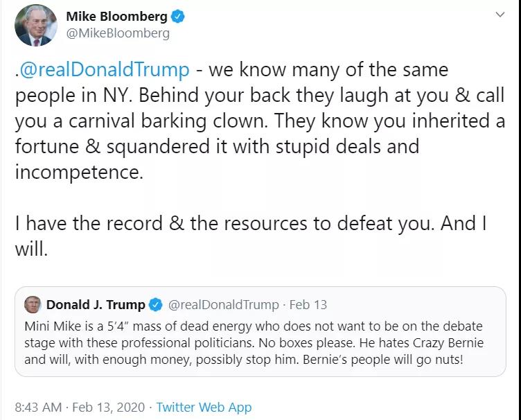This screenshot has height=420, width=521.
Task: Click the Twitter Web App source link
Action: click(x=204, y=407)
